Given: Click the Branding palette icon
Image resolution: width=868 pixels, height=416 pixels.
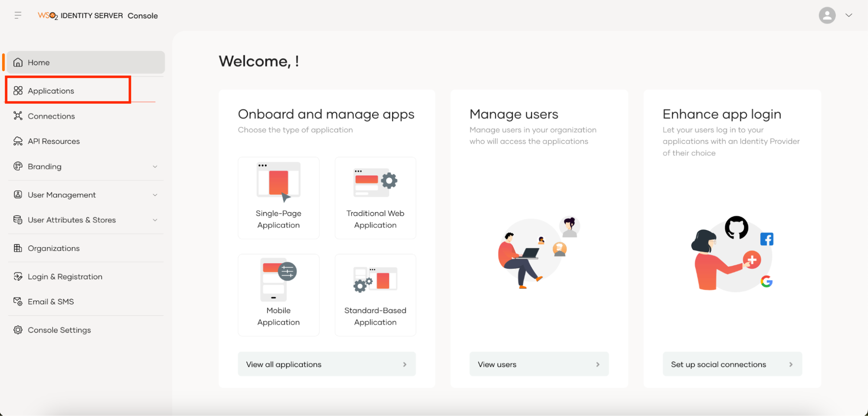Looking at the screenshot, I should click(x=18, y=166).
